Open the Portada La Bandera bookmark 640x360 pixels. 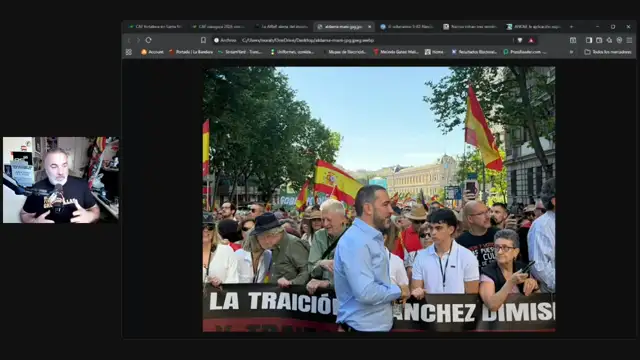191,52
